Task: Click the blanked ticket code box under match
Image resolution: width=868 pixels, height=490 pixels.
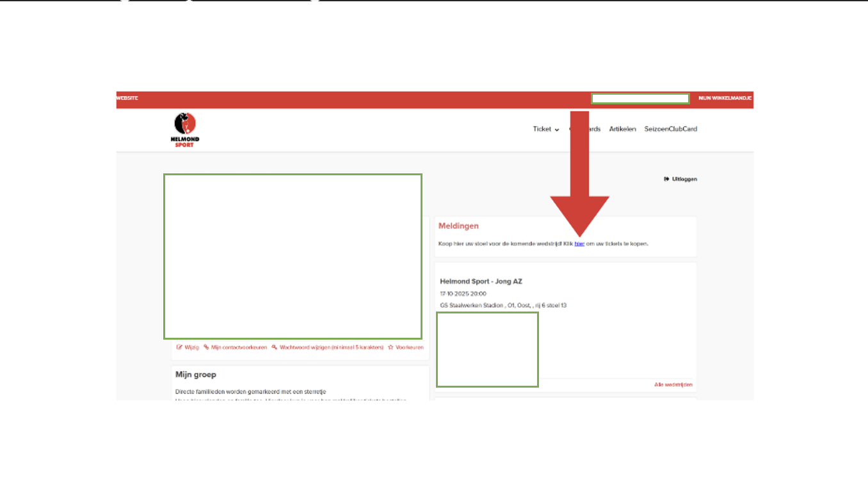Action: [487, 349]
